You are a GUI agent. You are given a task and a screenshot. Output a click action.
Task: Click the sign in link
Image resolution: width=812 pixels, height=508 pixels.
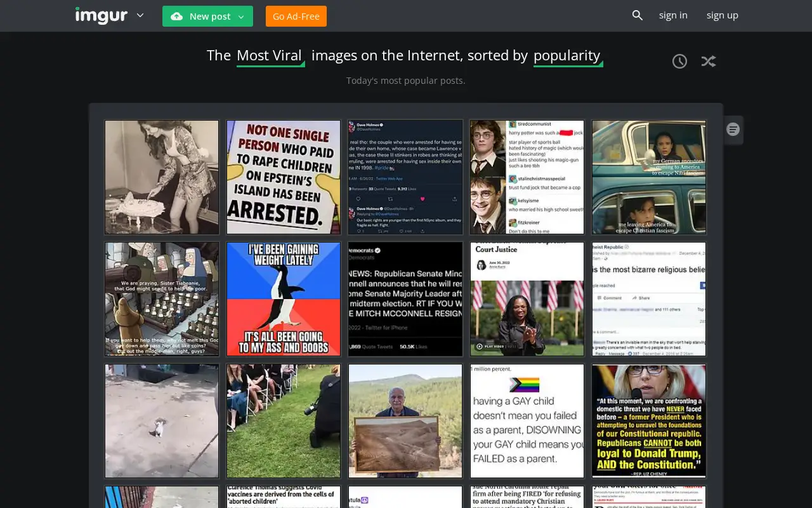(x=673, y=15)
